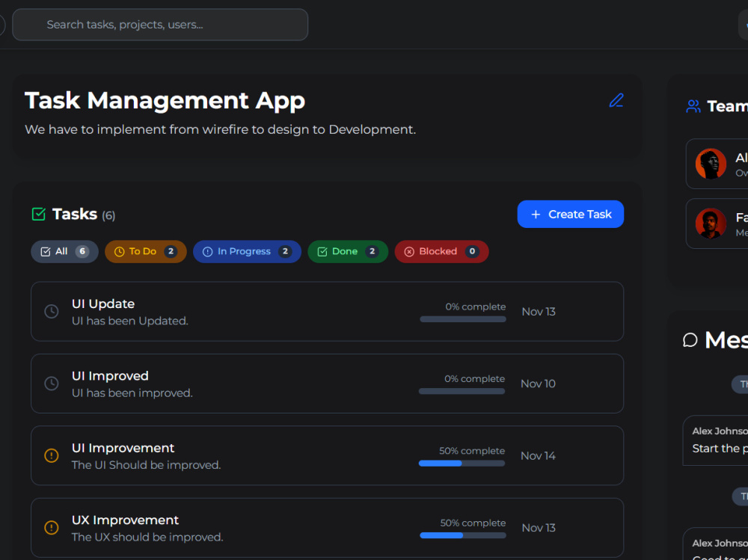Click the UI Improved 0% progress bar
Screen dimensions: 748x560
click(462, 392)
